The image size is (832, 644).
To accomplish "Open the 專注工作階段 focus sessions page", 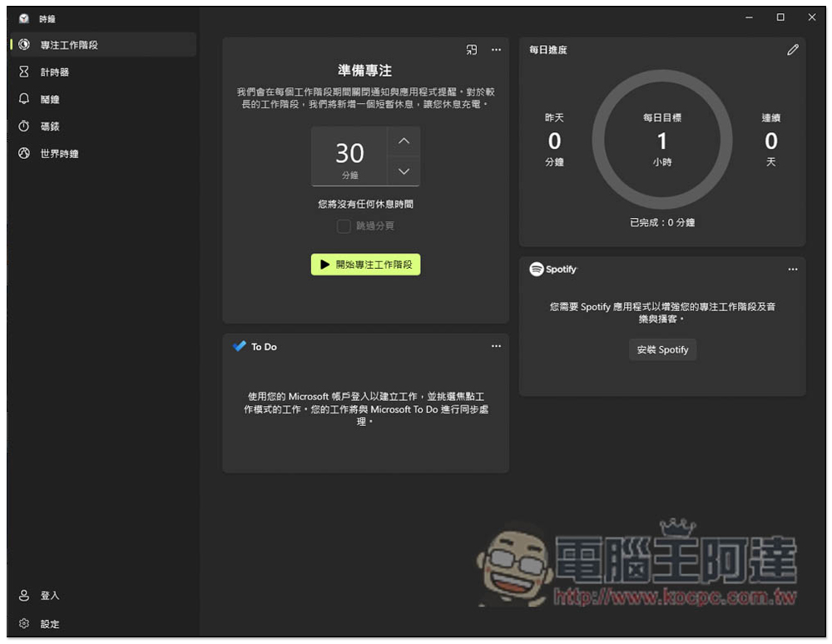I will pyautogui.click(x=103, y=45).
